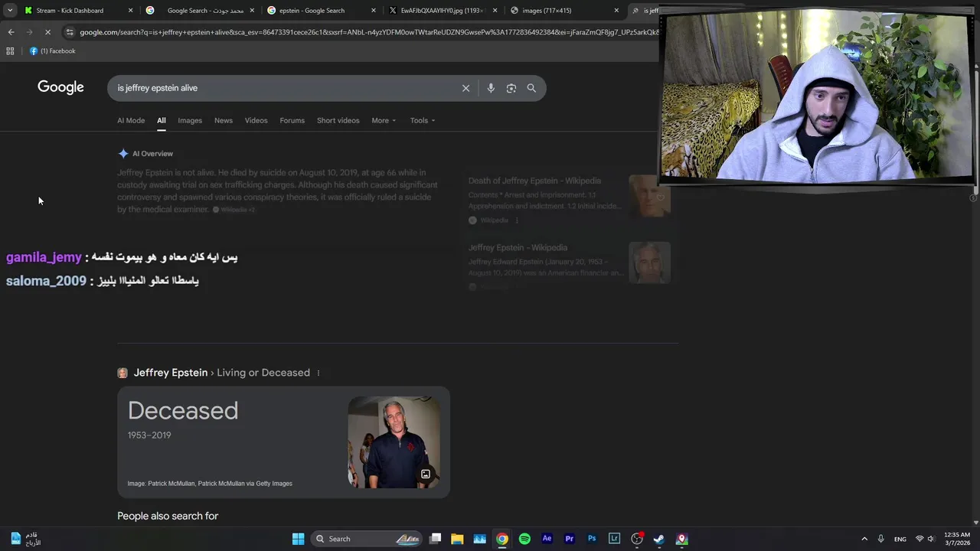Open Spotify from the taskbar

524,539
